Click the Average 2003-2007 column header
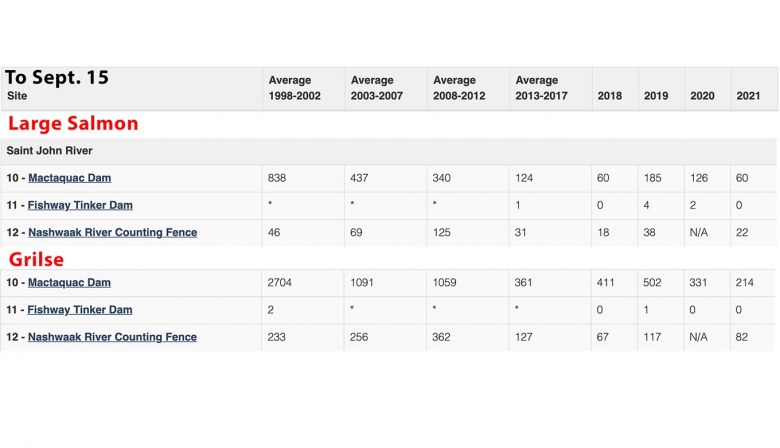The height and width of the screenshot is (448, 780). pyautogui.click(x=377, y=88)
